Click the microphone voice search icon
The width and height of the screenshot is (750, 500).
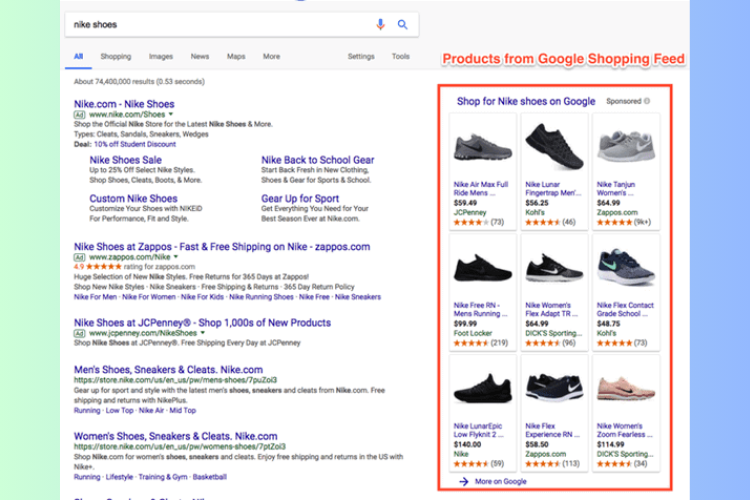click(380, 24)
